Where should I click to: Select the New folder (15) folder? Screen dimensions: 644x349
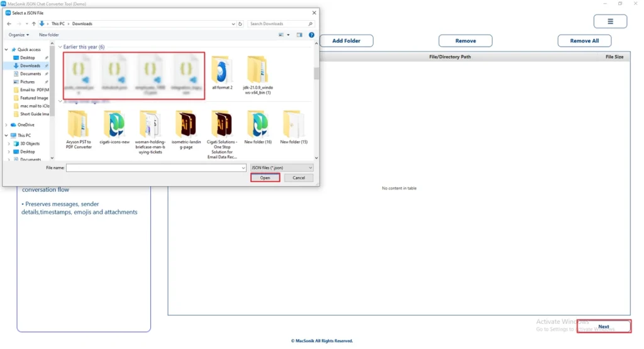click(294, 127)
